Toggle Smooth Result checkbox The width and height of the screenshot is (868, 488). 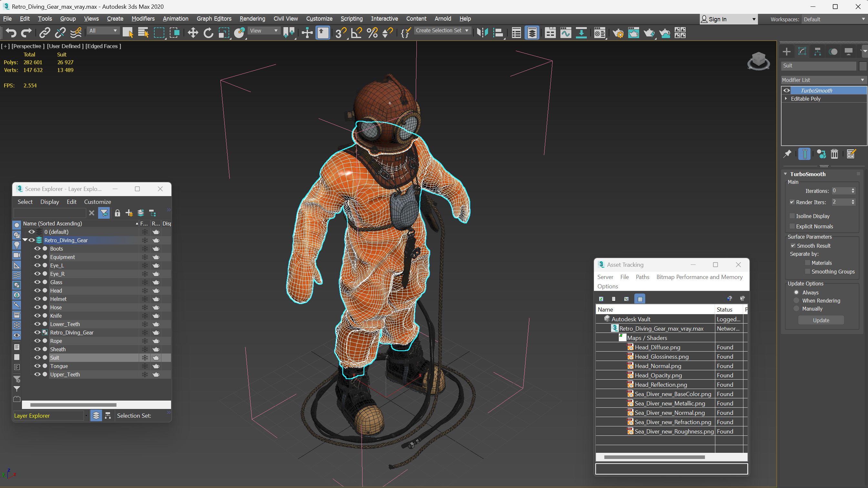tap(792, 245)
